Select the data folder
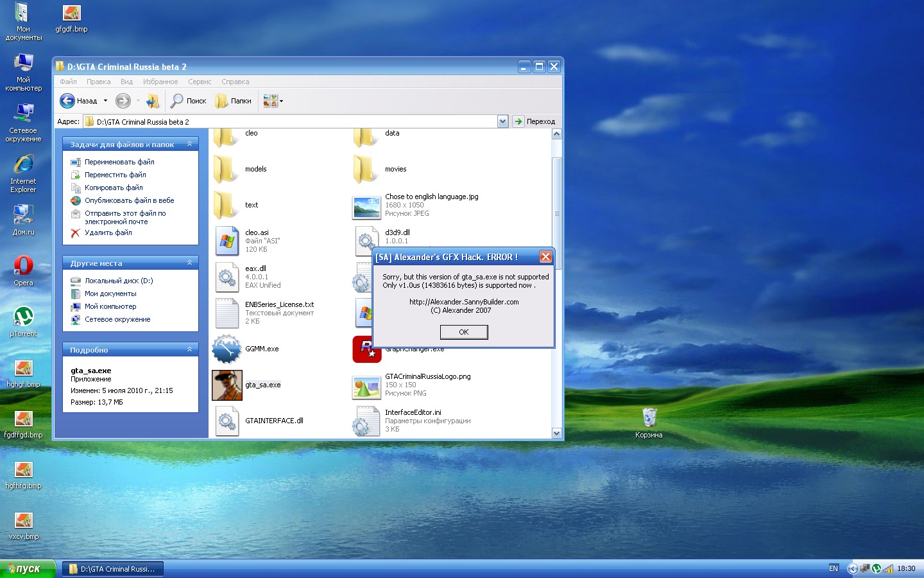924x578 pixels. [366, 137]
